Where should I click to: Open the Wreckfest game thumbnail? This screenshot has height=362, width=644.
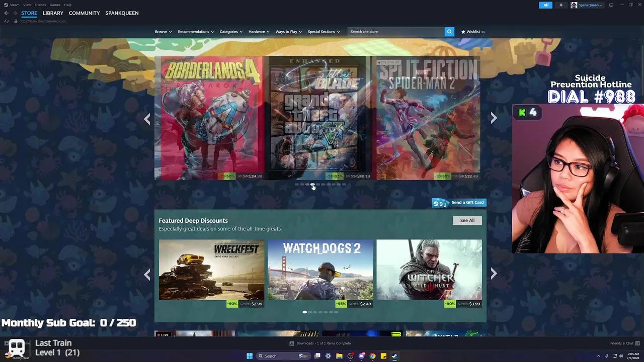(x=211, y=269)
